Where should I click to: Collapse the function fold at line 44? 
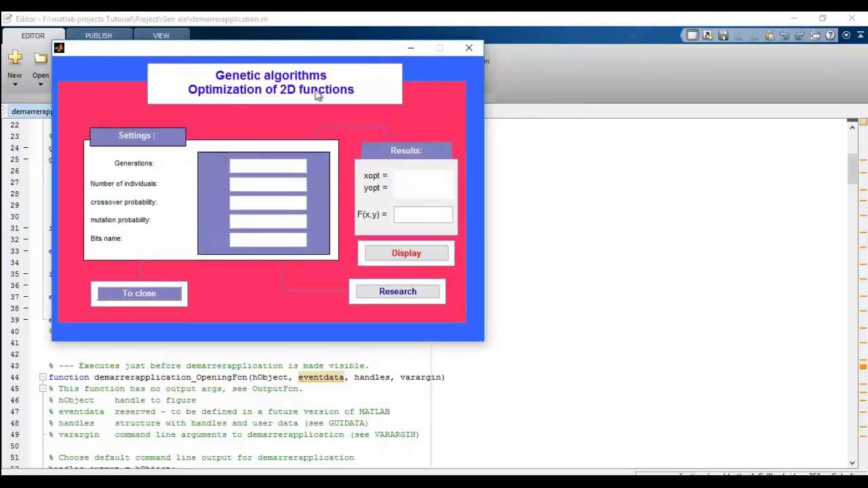[x=43, y=377]
